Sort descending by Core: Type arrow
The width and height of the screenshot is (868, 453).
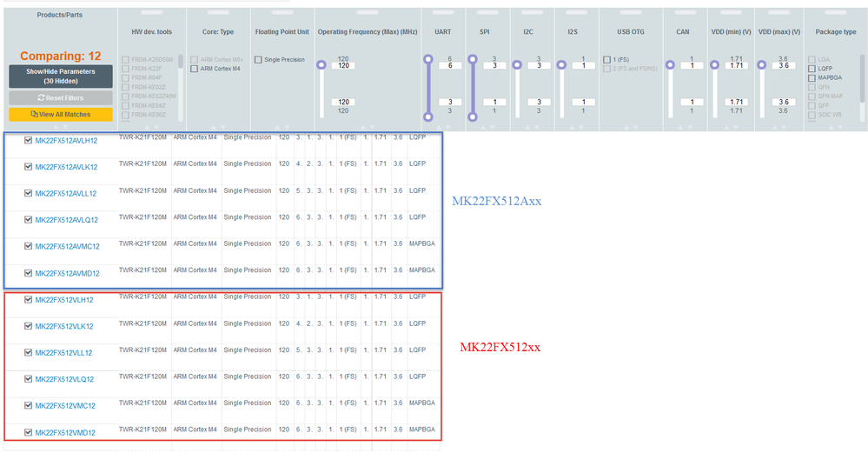point(223,127)
